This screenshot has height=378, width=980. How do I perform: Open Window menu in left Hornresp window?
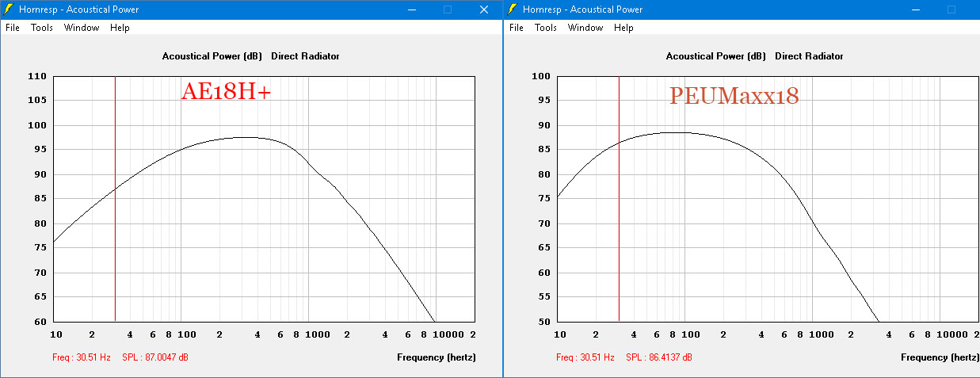[x=82, y=28]
